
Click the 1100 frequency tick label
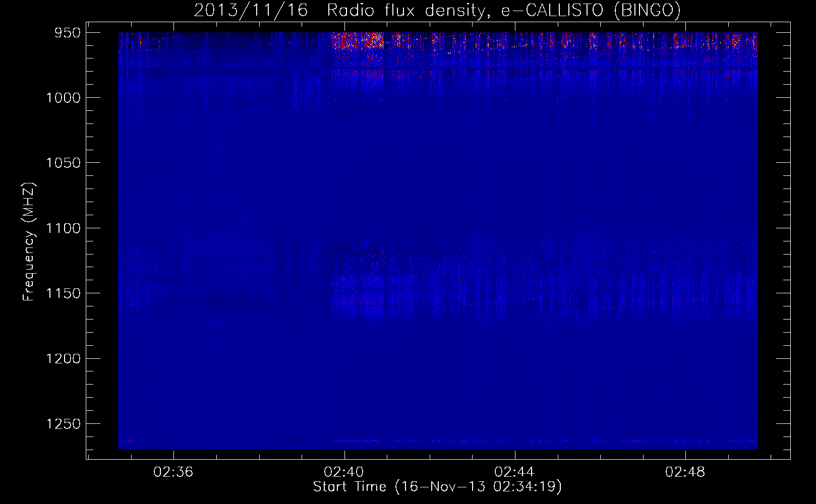(x=63, y=228)
